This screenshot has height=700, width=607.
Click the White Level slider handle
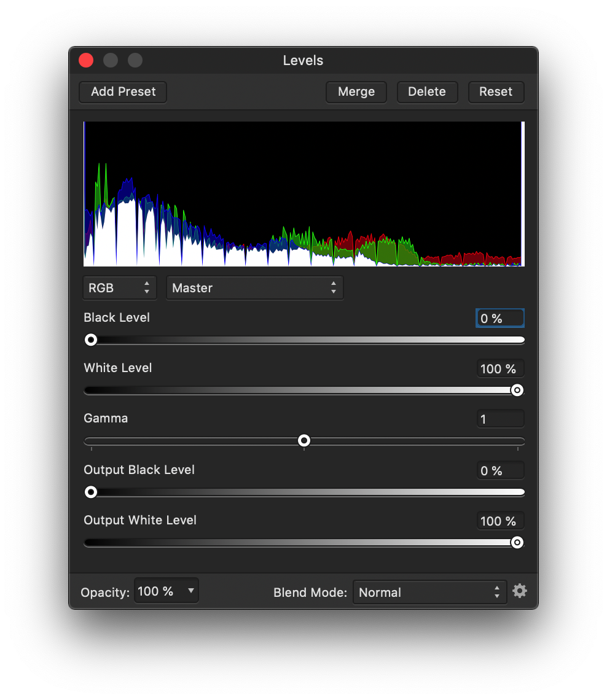pyautogui.click(x=517, y=390)
